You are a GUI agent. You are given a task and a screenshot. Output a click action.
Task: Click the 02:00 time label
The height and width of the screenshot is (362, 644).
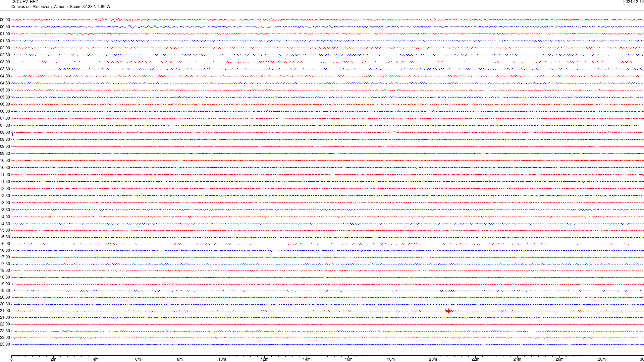click(5, 48)
